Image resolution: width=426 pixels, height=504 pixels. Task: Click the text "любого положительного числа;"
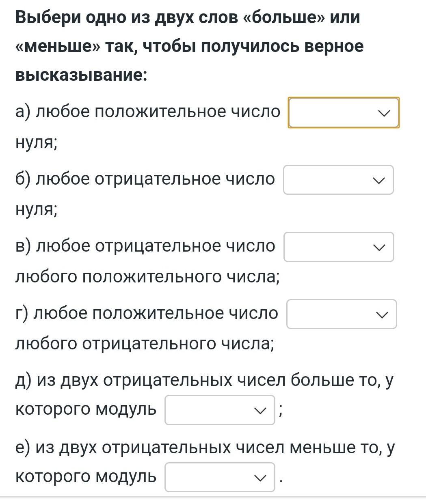(x=147, y=277)
